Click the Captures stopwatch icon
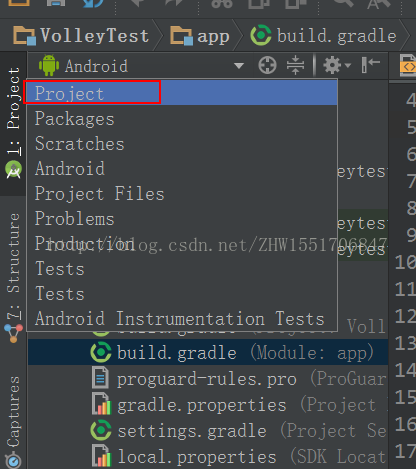The image size is (416, 469). [13, 460]
